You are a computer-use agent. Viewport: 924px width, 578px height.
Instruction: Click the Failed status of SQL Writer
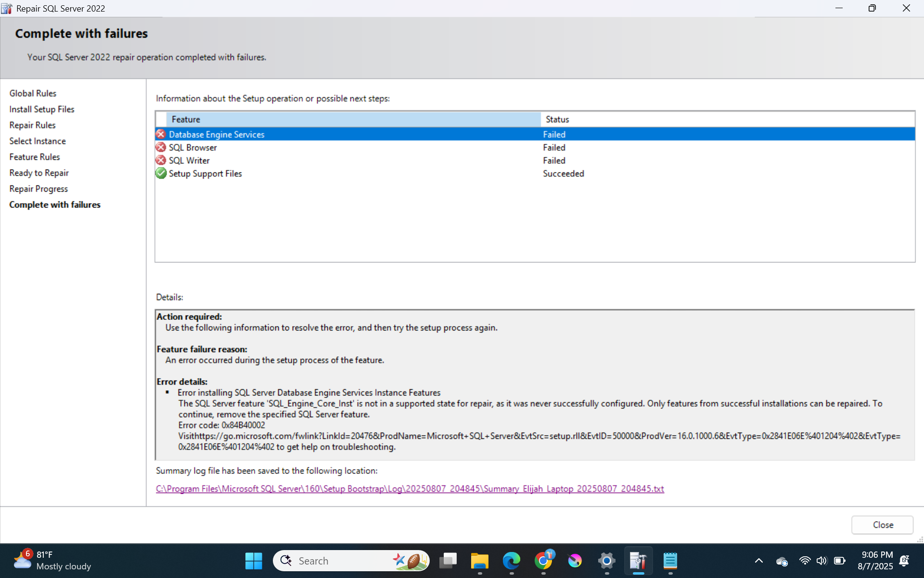coord(554,160)
